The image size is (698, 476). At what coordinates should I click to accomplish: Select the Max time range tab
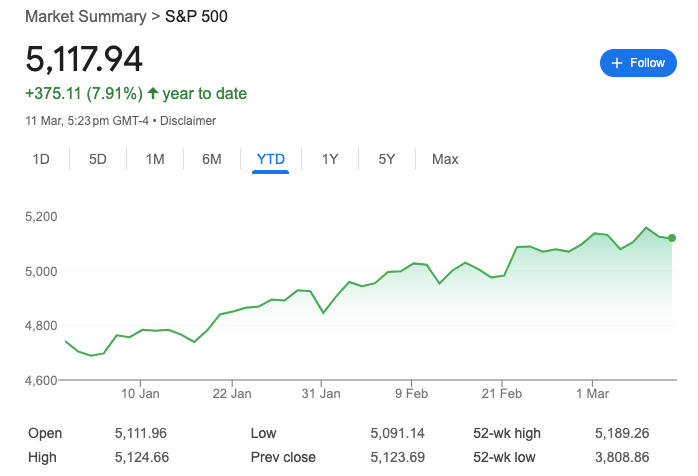click(445, 159)
